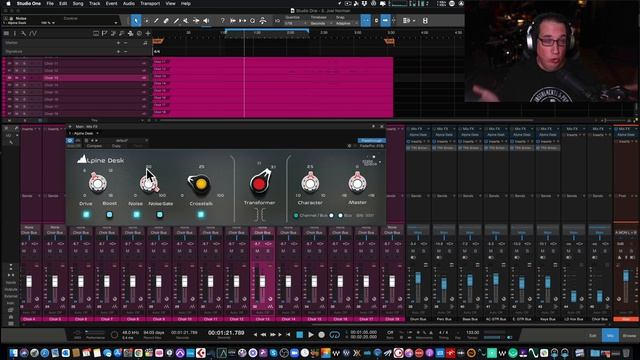Open the Track menu
This screenshot has width=640, height=360.
click(95, 3)
